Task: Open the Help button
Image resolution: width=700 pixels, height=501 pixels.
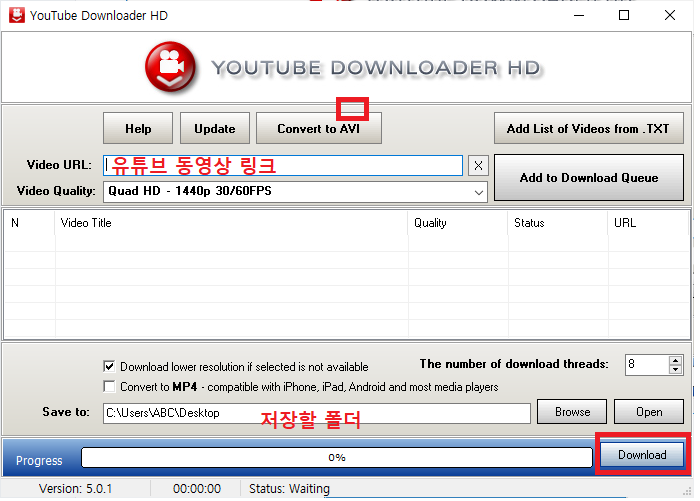Action: point(138,129)
